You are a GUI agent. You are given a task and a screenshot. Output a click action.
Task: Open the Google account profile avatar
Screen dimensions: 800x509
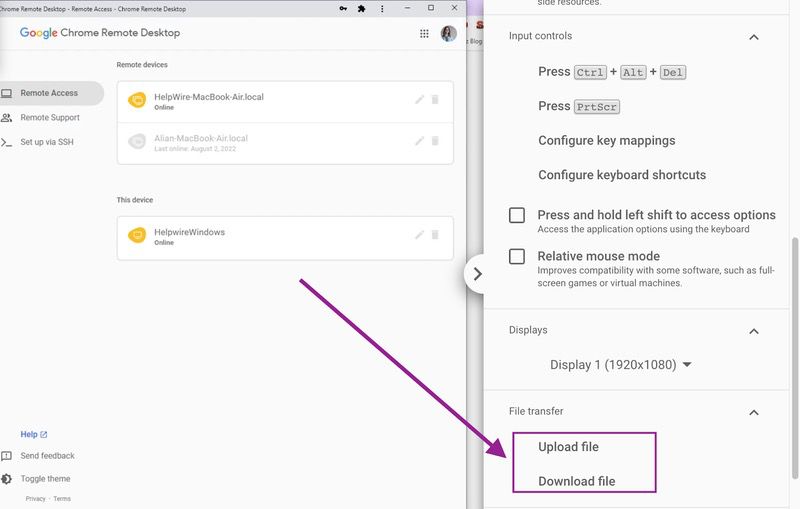click(x=448, y=34)
